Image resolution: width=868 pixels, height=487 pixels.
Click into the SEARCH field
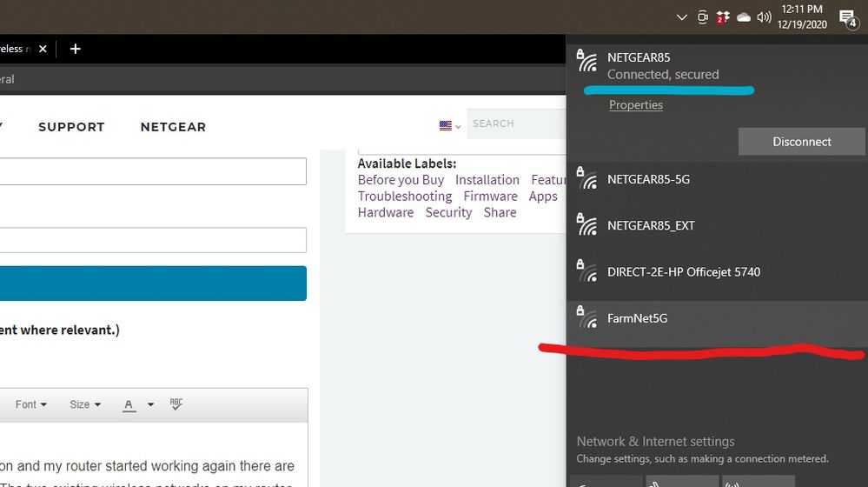click(x=516, y=123)
